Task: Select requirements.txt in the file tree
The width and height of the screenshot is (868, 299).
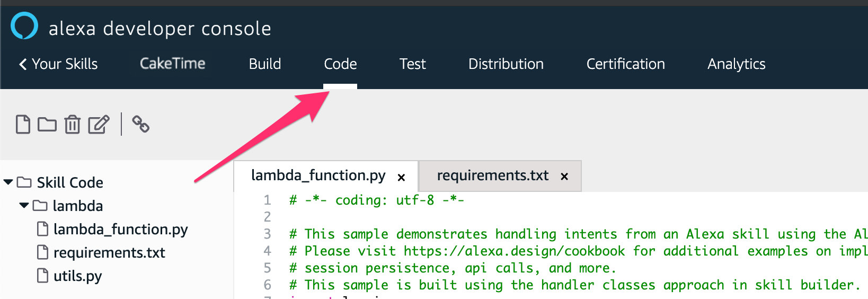Action: [109, 253]
